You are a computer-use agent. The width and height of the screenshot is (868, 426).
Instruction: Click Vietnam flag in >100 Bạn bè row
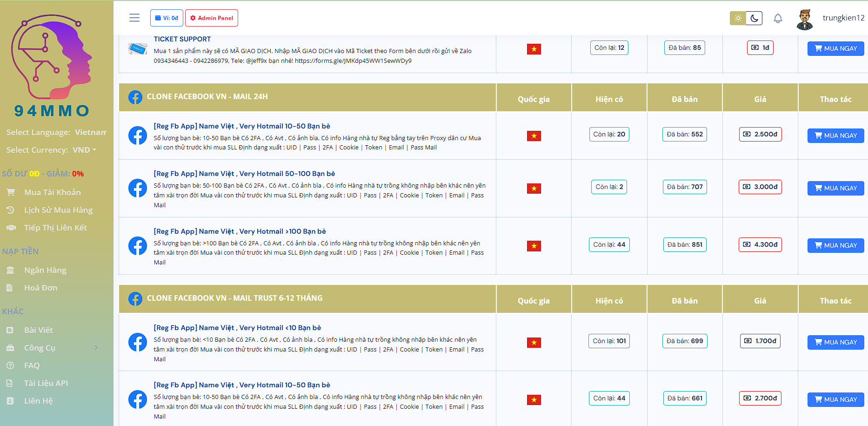click(x=534, y=246)
